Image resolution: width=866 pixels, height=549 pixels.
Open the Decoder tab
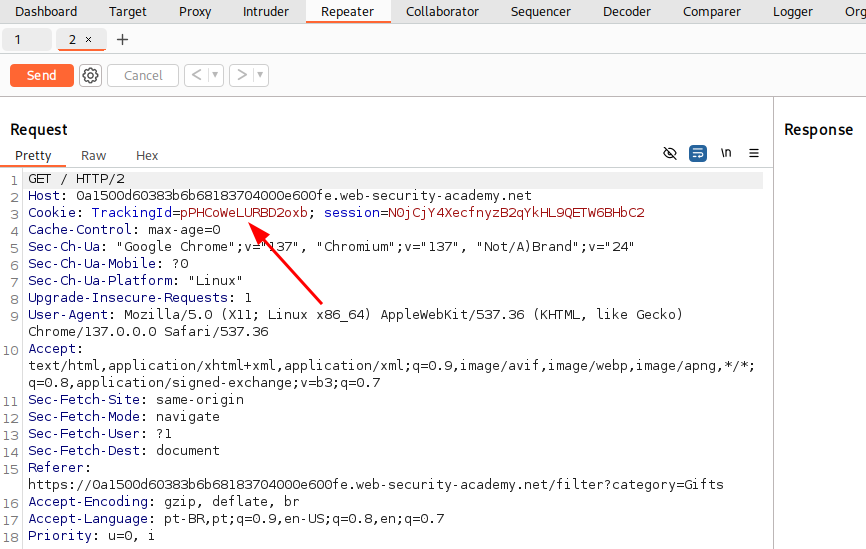pyautogui.click(x=627, y=12)
